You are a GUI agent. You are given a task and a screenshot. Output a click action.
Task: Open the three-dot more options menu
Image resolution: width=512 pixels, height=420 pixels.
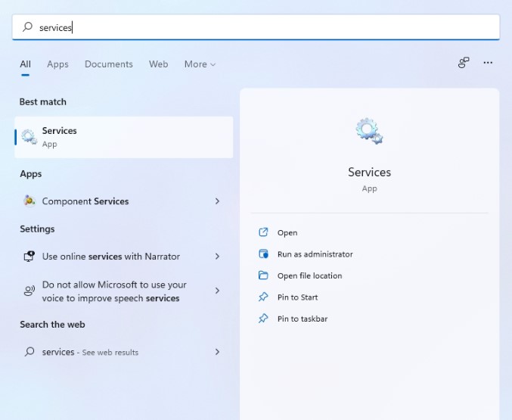[488, 63]
